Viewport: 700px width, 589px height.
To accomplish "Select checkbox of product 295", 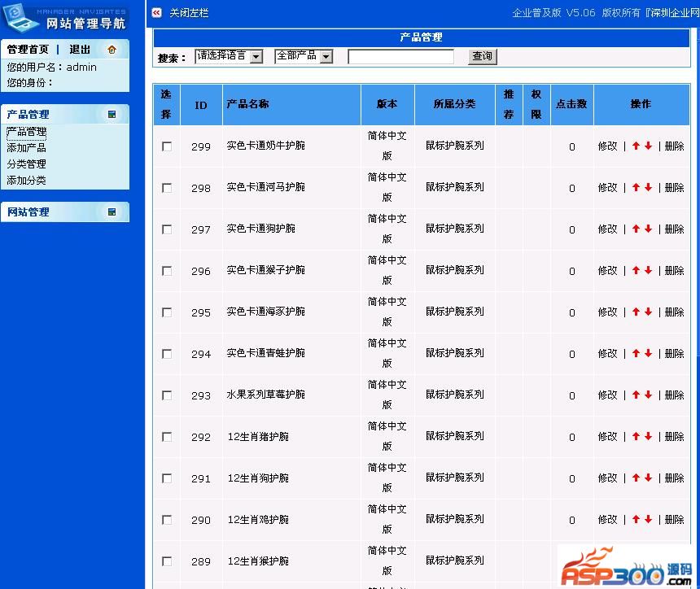I will point(167,312).
